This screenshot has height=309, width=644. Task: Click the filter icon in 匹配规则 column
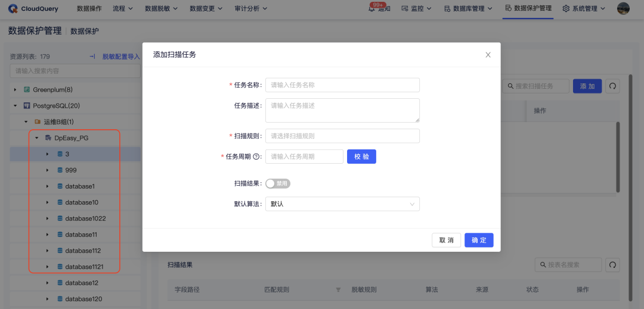[x=339, y=290]
